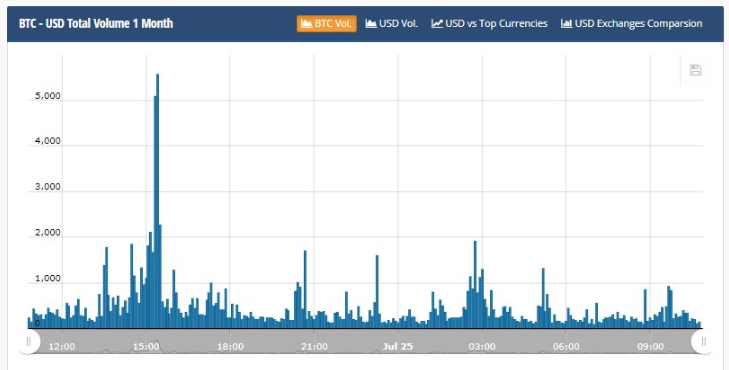Click the 03:00 time marker

point(482,347)
